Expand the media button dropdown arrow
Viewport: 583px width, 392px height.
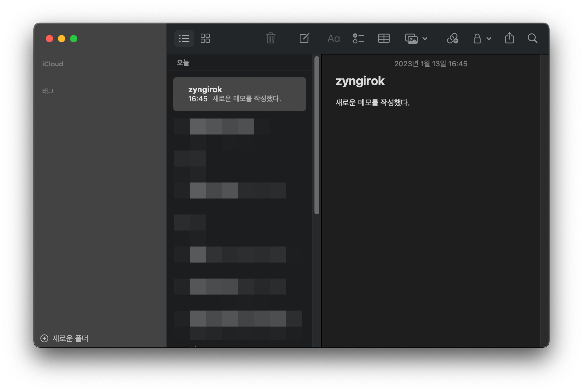[425, 39]
